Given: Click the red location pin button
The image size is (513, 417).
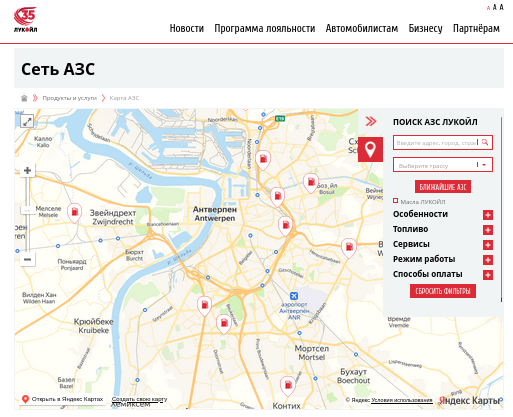Looking at the screenshot, I should (370, 149).
